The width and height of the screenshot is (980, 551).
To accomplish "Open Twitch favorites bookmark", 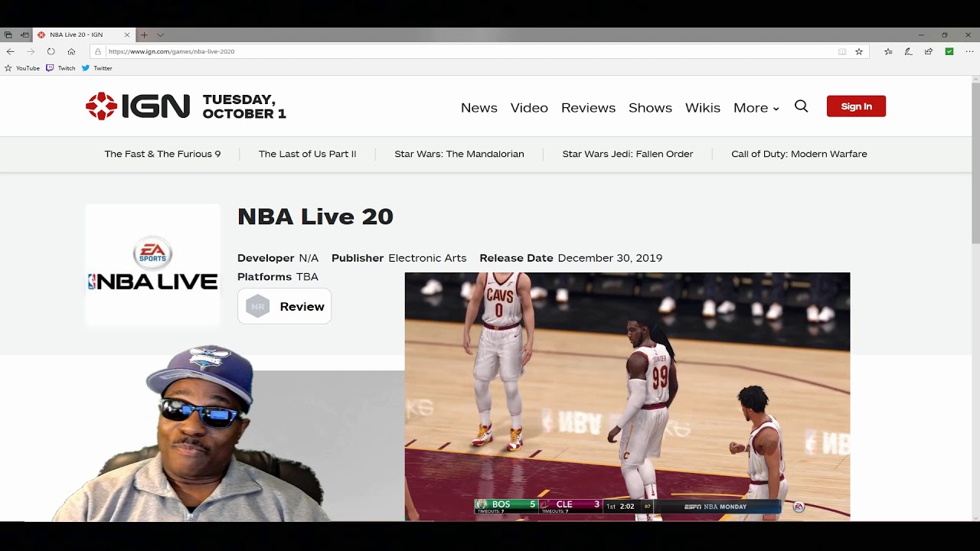I will click(60, 68).
